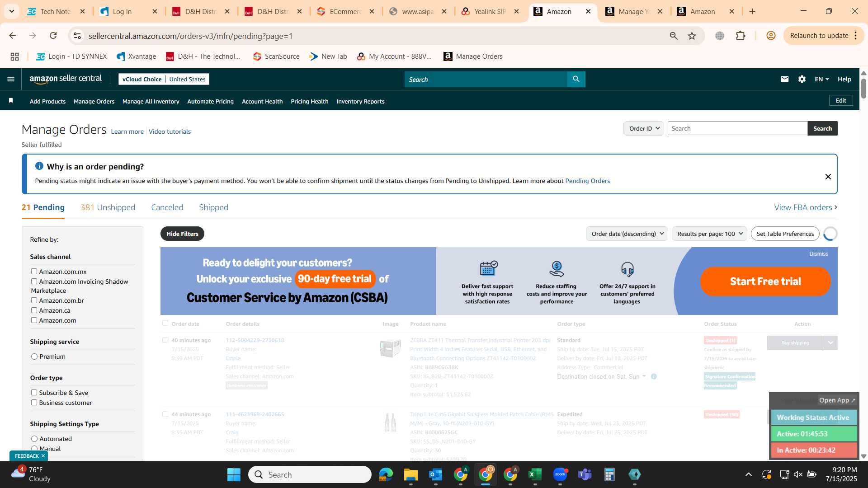Open the Order ID search type dropdown

click(643, 128)
